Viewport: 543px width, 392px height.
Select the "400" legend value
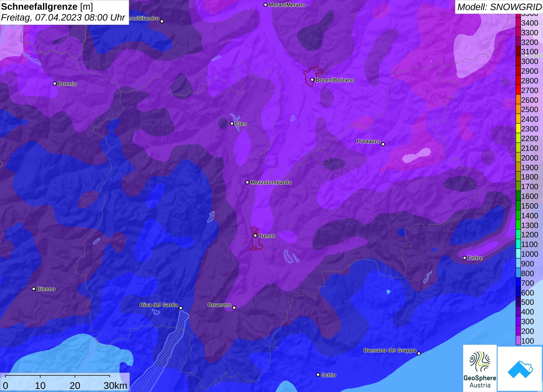pyautogui.click(x=527, y=312)
